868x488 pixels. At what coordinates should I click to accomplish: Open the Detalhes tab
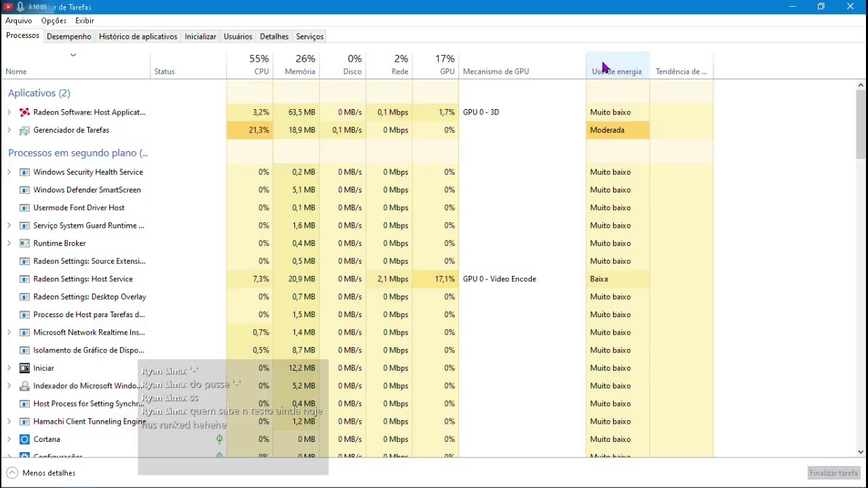[274, 37]
